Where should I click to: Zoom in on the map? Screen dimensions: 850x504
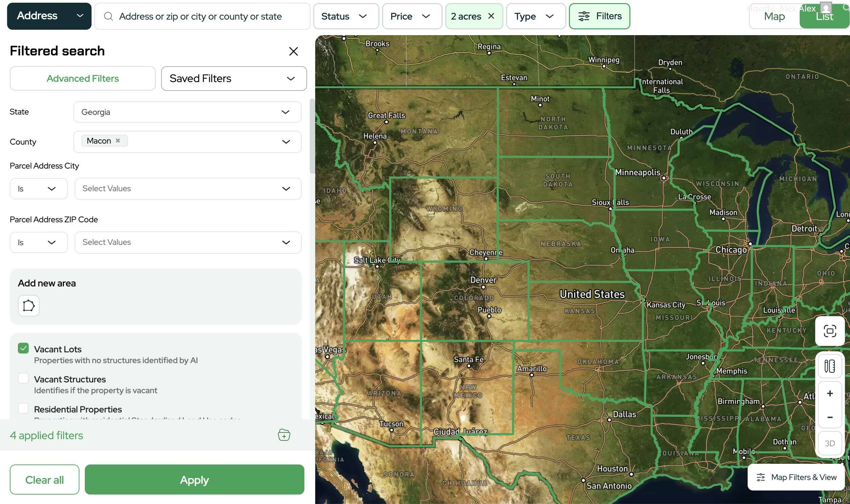click(x=830, y=393)
